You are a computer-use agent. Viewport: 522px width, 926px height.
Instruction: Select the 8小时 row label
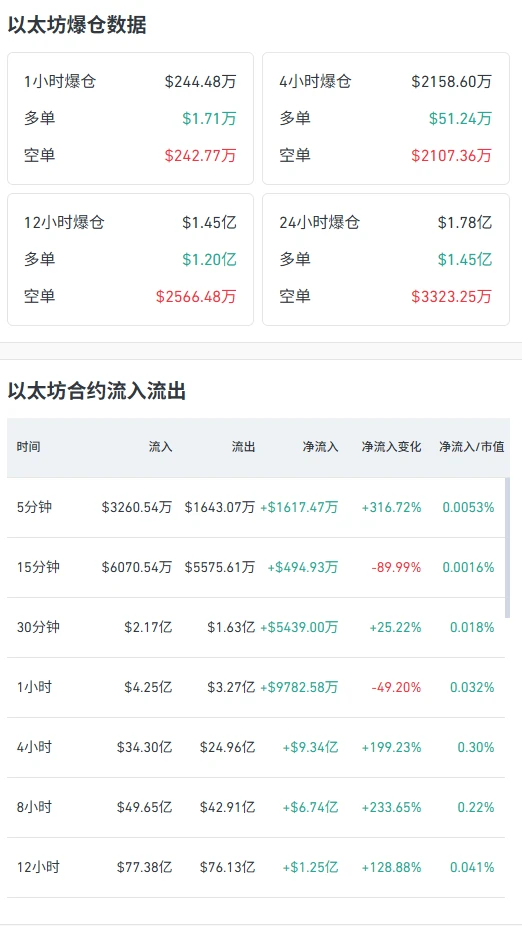point(34,807)
